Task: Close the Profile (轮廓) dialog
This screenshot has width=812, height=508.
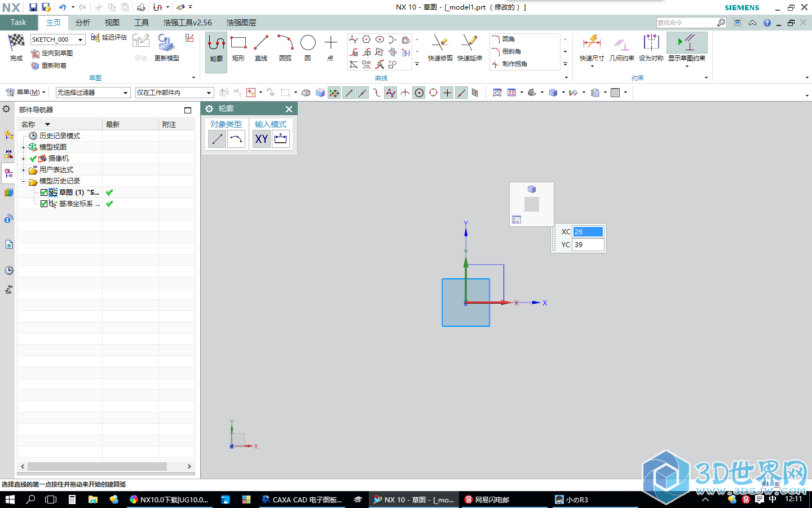Action: point(289,109)
